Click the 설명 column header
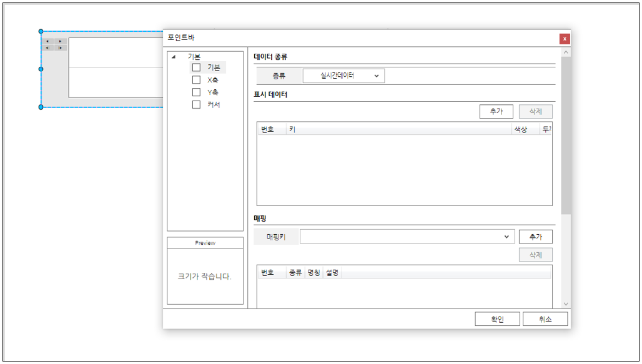The height and width of the screenshot is (364, 642). pos(332,273)
